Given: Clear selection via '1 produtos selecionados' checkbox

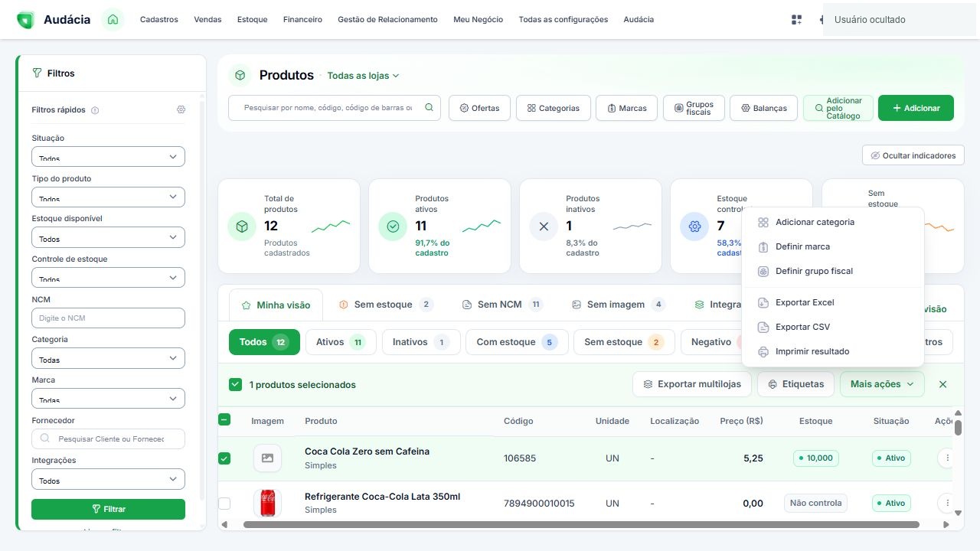Looking at the screenshot, I should [x=236, y=384].
